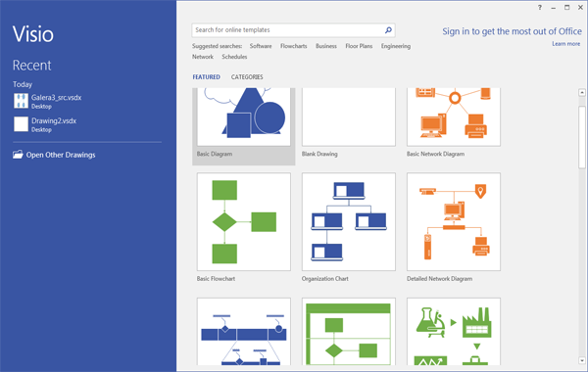Maximize the Visio window
The height and width of the screenshot is (372, 588).
567,8
